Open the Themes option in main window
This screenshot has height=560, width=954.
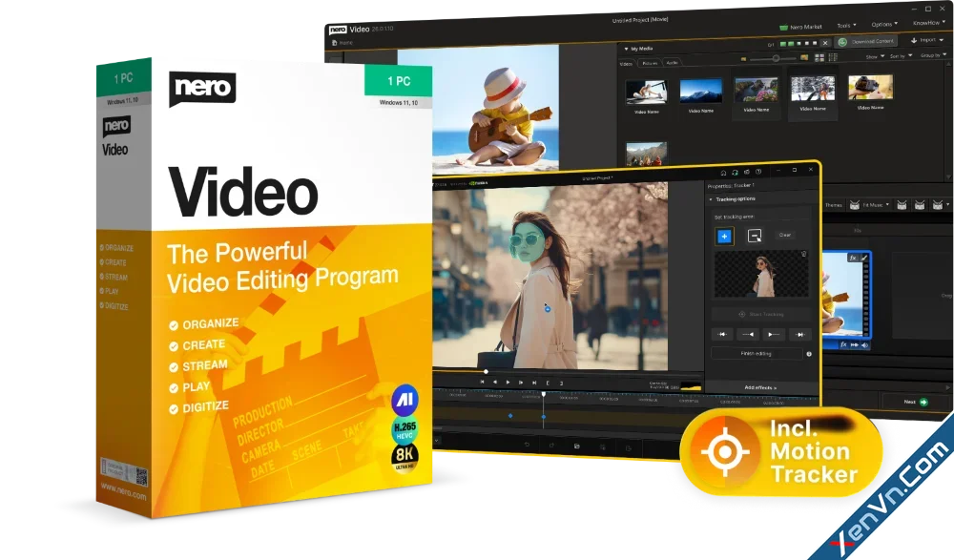[834, 205]
